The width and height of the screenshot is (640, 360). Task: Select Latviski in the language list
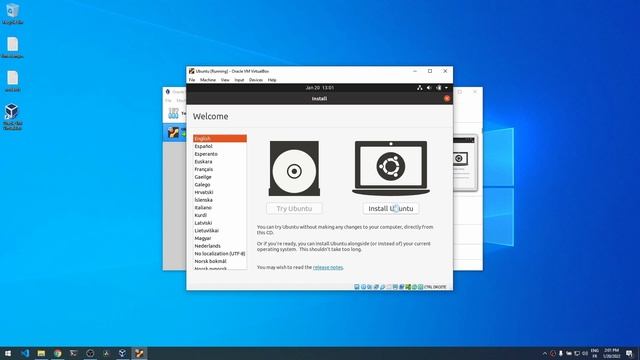[x=220, y=223]
